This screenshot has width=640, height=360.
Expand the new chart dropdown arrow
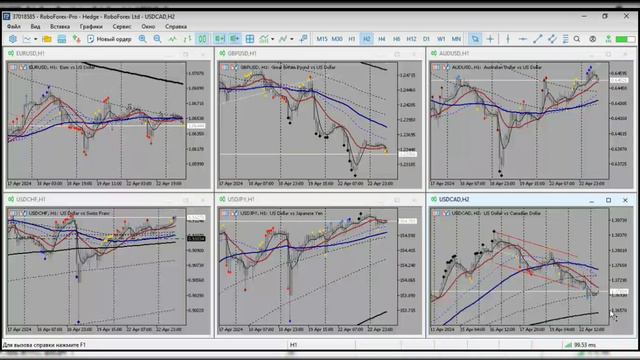pos(36,39)
